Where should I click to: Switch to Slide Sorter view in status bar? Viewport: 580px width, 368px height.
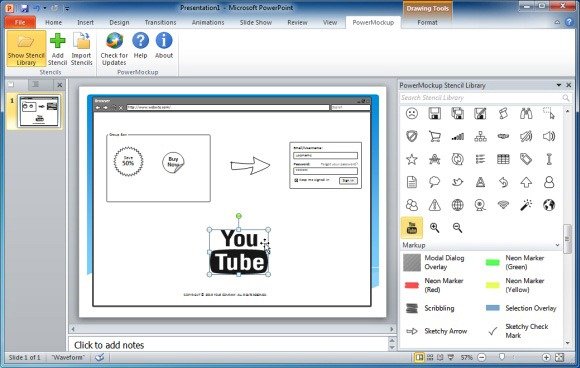click(x=430, y=357)
